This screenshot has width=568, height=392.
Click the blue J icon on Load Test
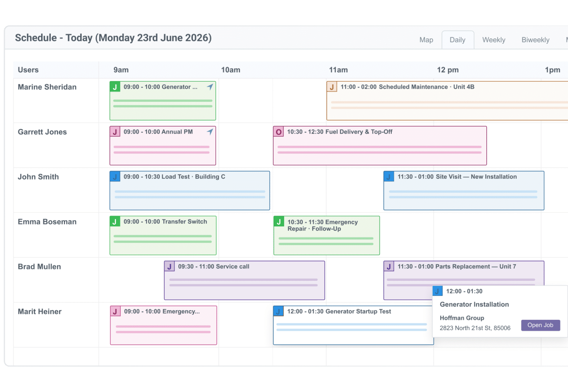click(x=115, y=177)
